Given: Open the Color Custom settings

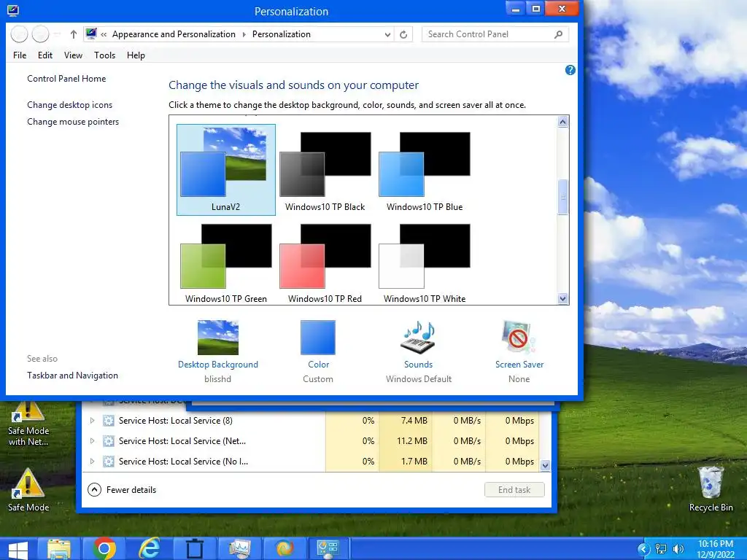Looking at the screenshot, I should [x=318, y=351].
